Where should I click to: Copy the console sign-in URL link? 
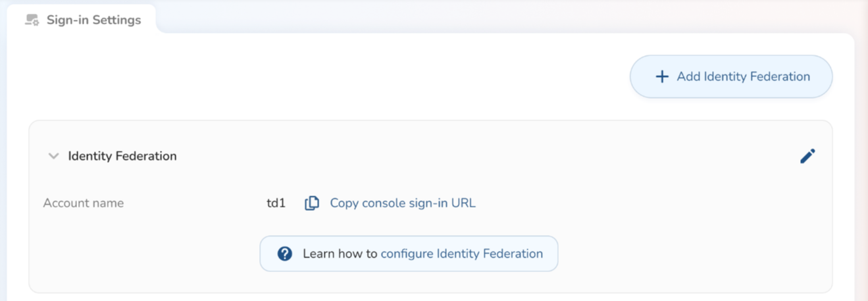(x=402, y=204)
